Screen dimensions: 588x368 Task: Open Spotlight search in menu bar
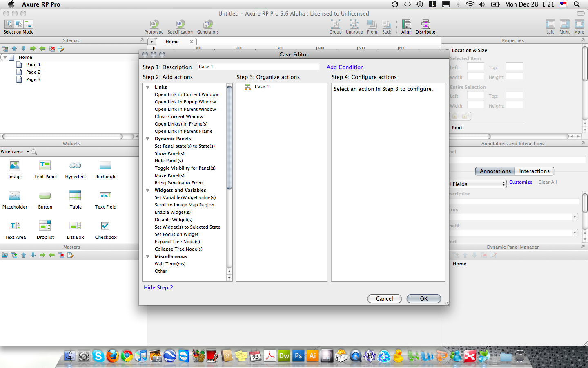577,4
